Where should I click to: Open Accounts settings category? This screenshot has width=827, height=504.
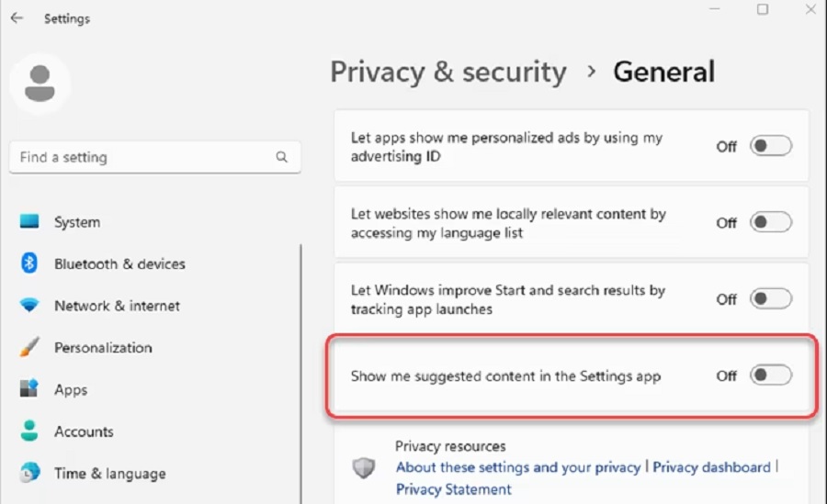pos(84,431)
